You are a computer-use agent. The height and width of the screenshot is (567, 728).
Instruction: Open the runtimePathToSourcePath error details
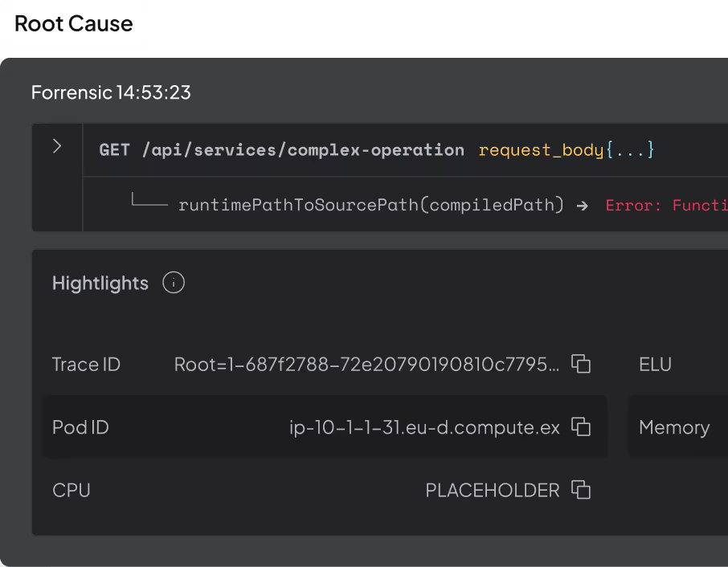pos(370,205)
